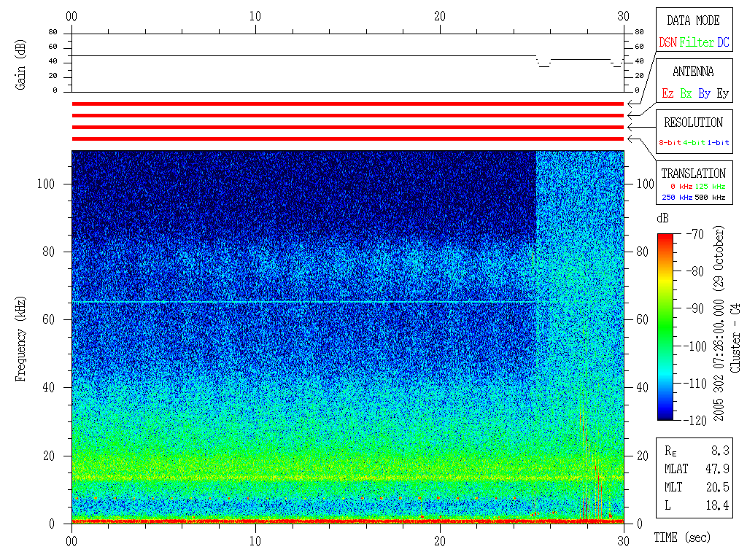Viewport: 747px width, 560px height.
Task: Click the red DSN label
Action: point(668,42)
